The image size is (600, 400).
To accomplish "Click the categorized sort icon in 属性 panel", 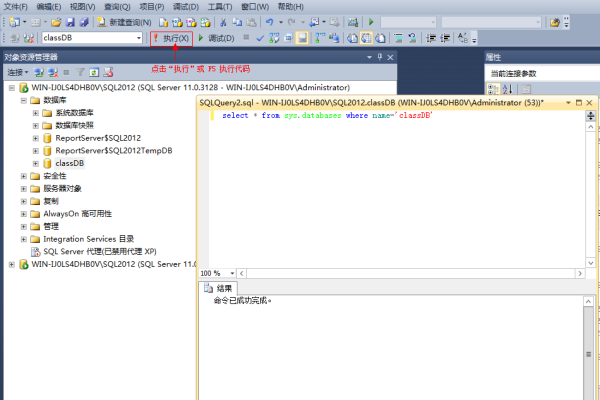I will pos(493,90).
